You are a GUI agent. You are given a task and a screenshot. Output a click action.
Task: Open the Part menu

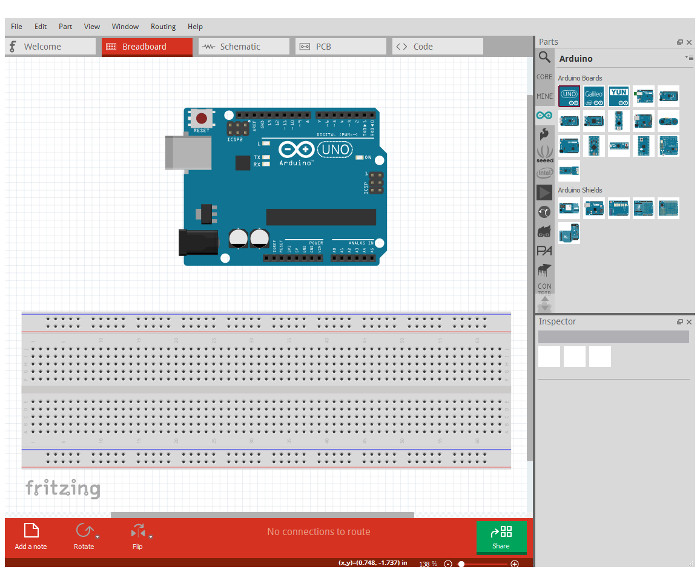[65, 26]
